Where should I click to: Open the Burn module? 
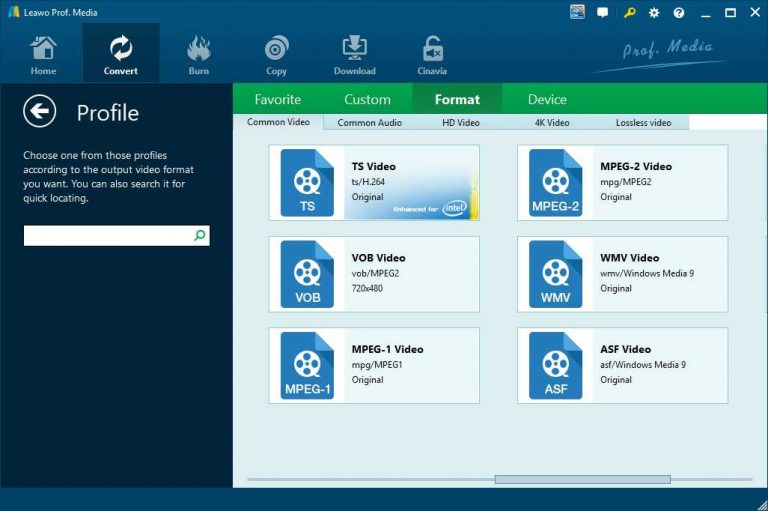tap(198, 55)
